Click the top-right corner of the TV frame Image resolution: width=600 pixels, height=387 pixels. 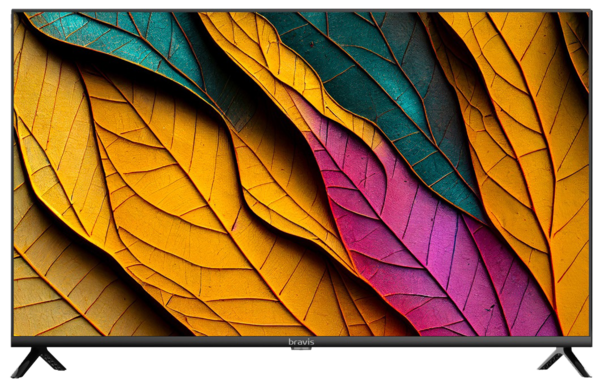tap(589, 12)
